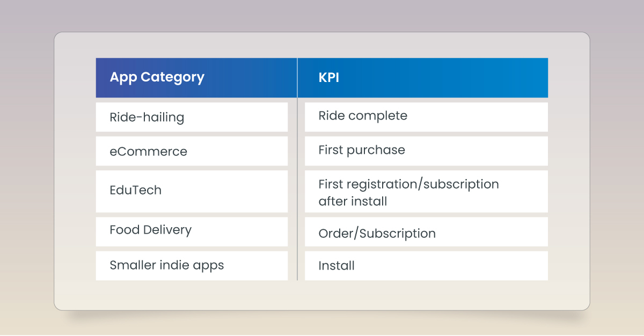Click 'First registration/subscription after install' cell
The image size is (644, 336).
click(x=426, y=191)
